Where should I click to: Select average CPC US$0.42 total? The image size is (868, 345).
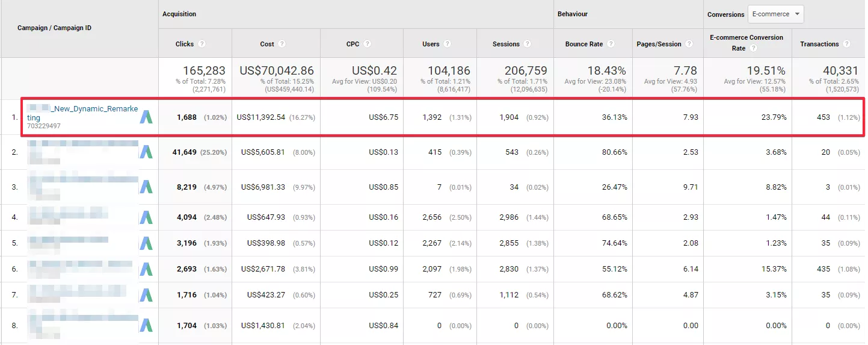374,70
